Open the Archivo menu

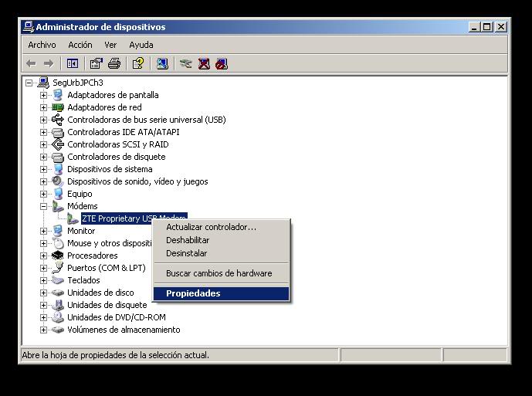tap(42, 45)
